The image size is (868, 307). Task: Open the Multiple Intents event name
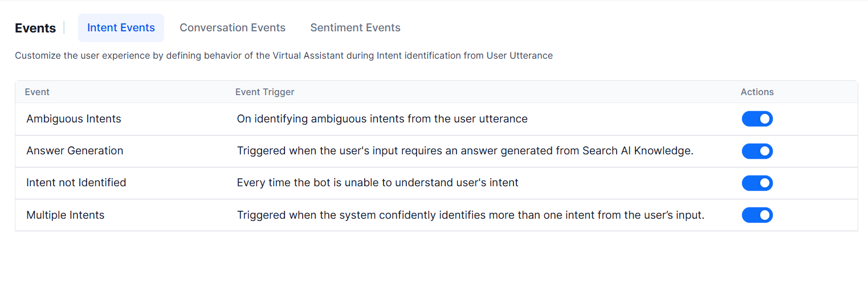coord(65,215)
